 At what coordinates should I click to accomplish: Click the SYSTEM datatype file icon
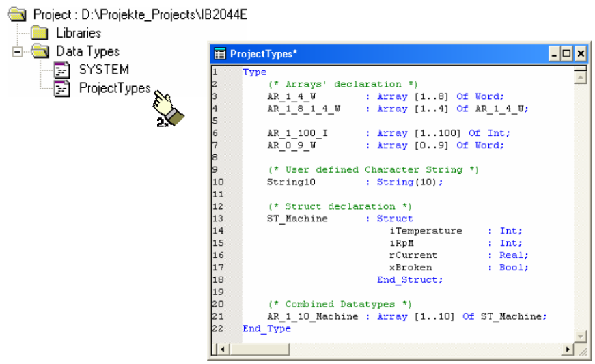(x=61, y=70)
